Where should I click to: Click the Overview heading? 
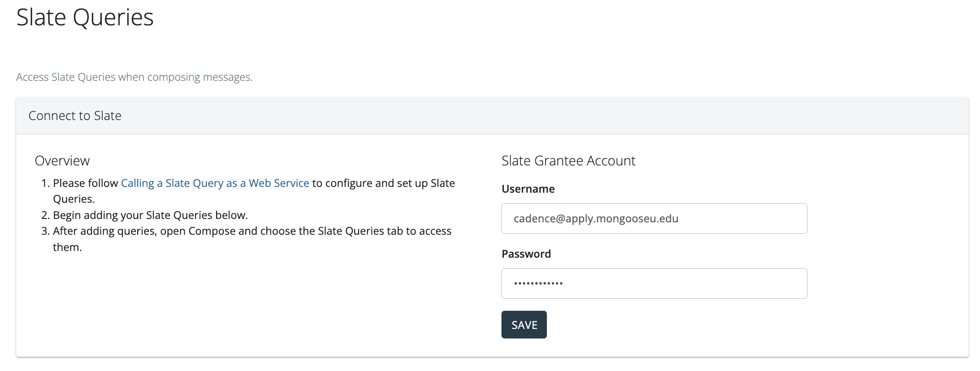[62, 161]
